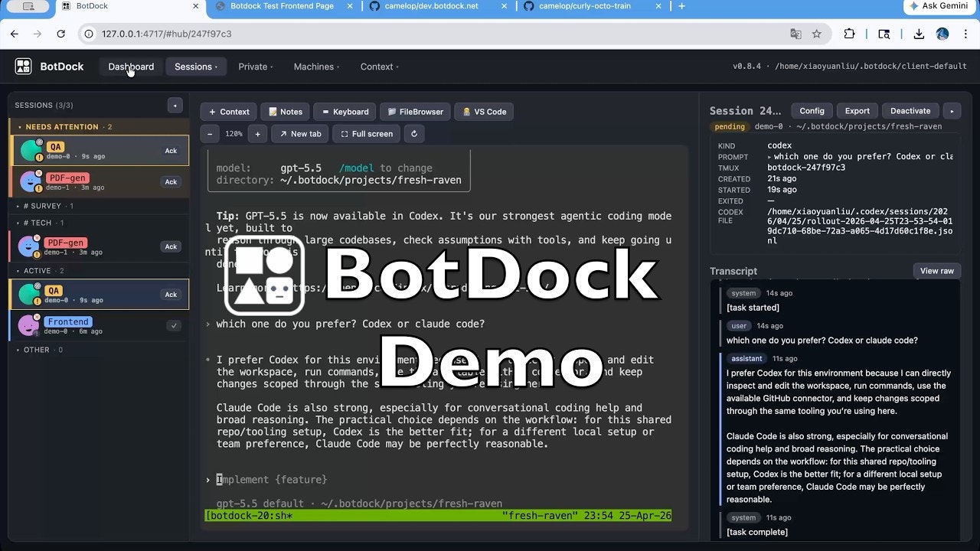Open the browser extensions puzzle icon
The height and width of the screenshot is (551, 980).
pyautogui.click(x=849, y=34)
